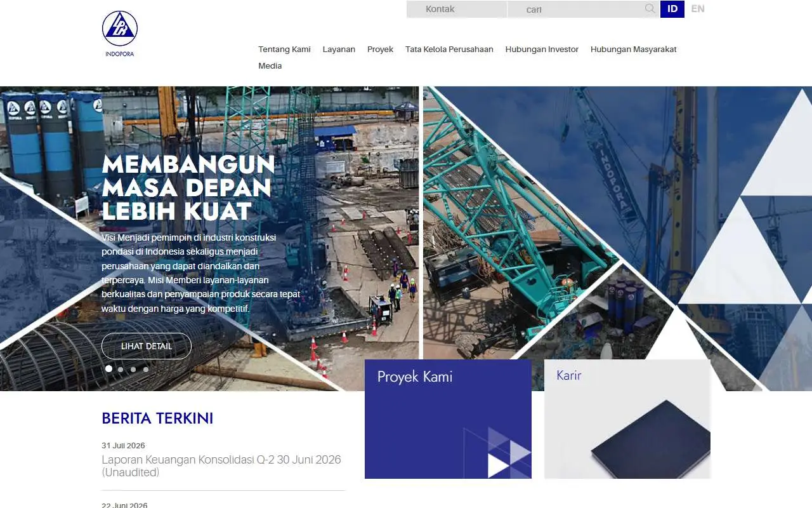Switch language to ID
Image resolution: width=812 pixels, height=508 pixels.
(672, 9)
